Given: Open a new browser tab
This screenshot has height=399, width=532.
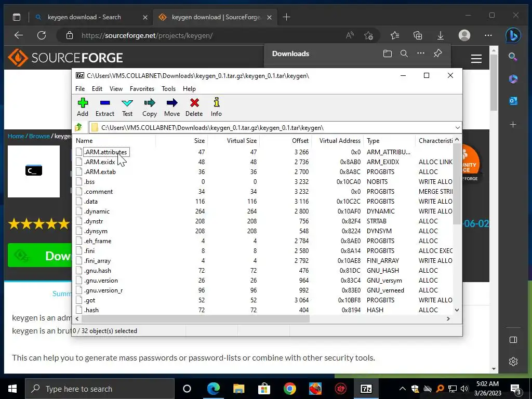Looking at the screenshot, I should tap(286, 17).
